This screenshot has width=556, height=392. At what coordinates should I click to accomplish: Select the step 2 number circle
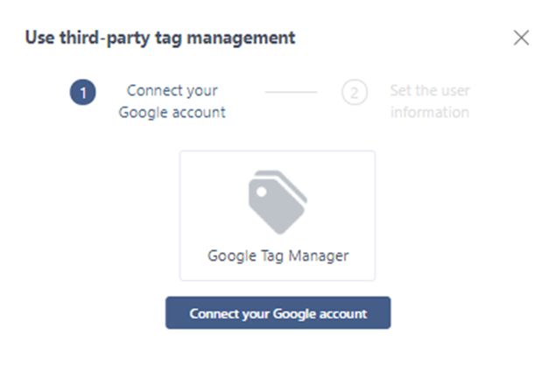tap(354, 93)
